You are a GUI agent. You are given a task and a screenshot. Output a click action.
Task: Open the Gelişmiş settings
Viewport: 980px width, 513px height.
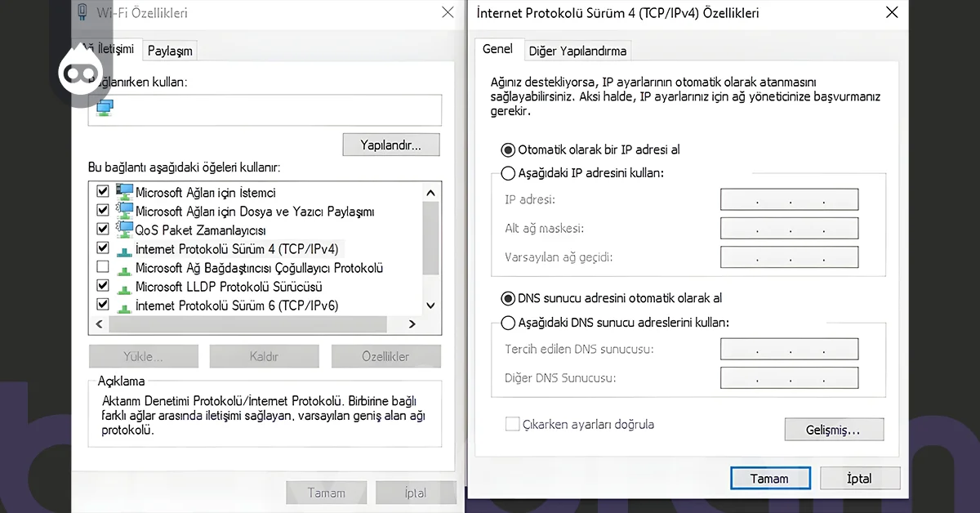(834, 429)
